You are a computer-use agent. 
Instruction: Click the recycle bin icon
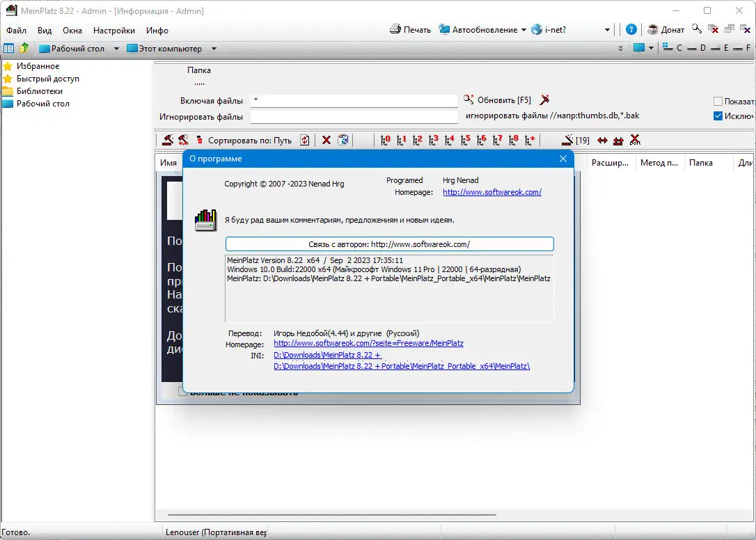click(x=342, y=140)
